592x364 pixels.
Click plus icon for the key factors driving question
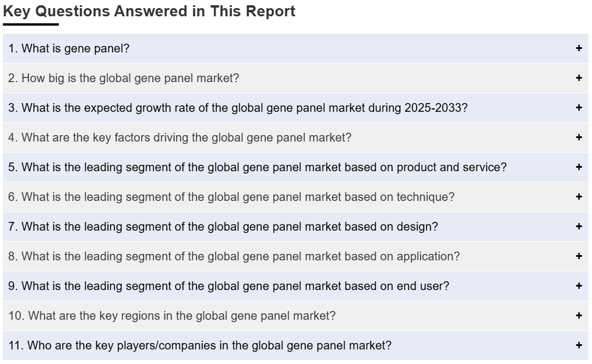click(x=579, y=137)
